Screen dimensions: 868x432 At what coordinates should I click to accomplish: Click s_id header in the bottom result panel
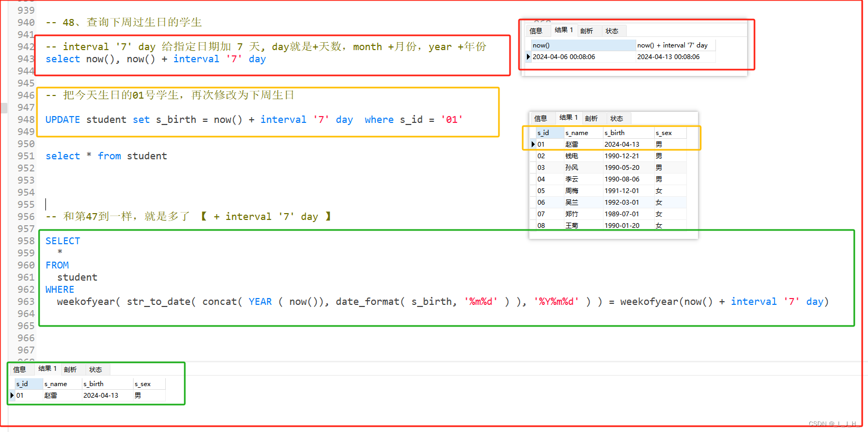pos(29,384)
